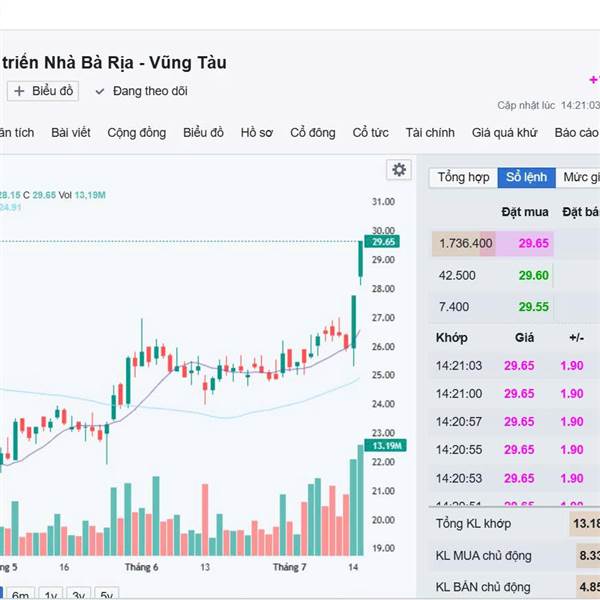Switch to the Sổ lệnh tab
Viewport: 600px width, 600px height.
[x=526, y=177]
